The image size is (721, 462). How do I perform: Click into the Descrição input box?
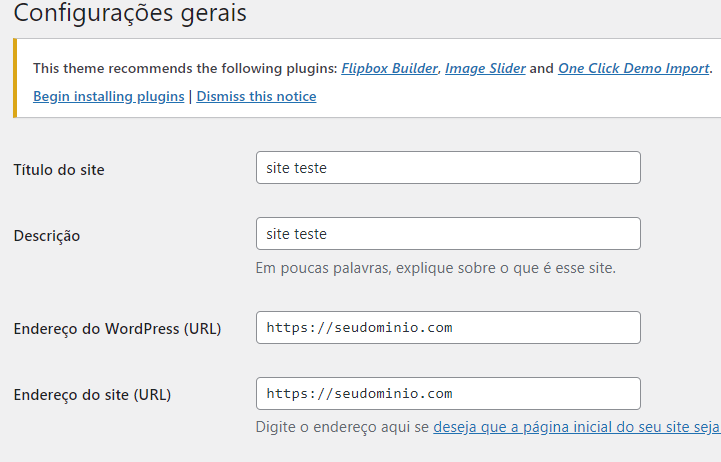coord(448,234)
